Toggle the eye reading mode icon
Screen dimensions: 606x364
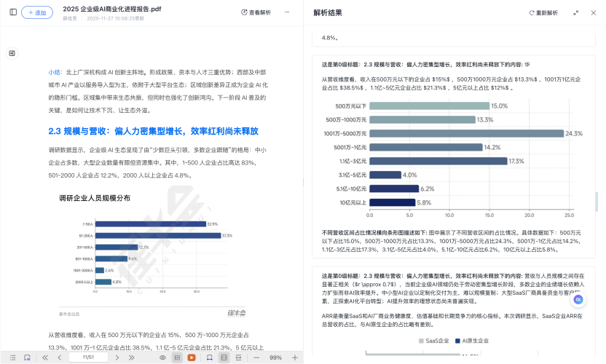162,357
